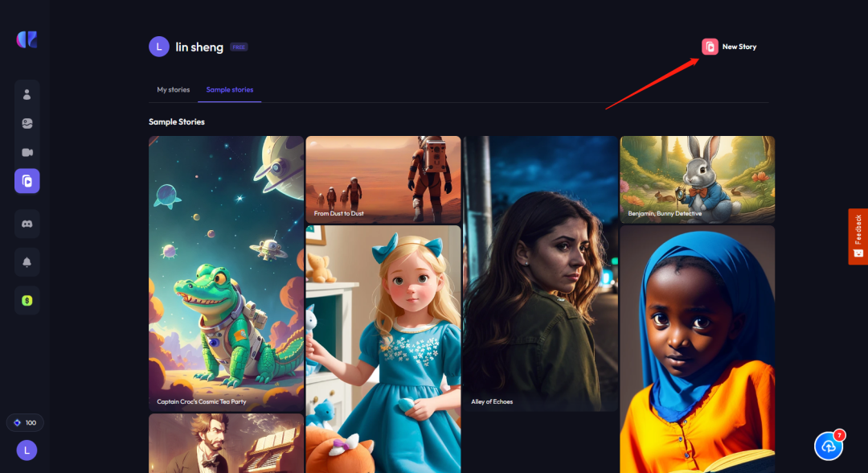
Task: Open the profile person icon in sidebar
Action: click(x=27, y=95)
